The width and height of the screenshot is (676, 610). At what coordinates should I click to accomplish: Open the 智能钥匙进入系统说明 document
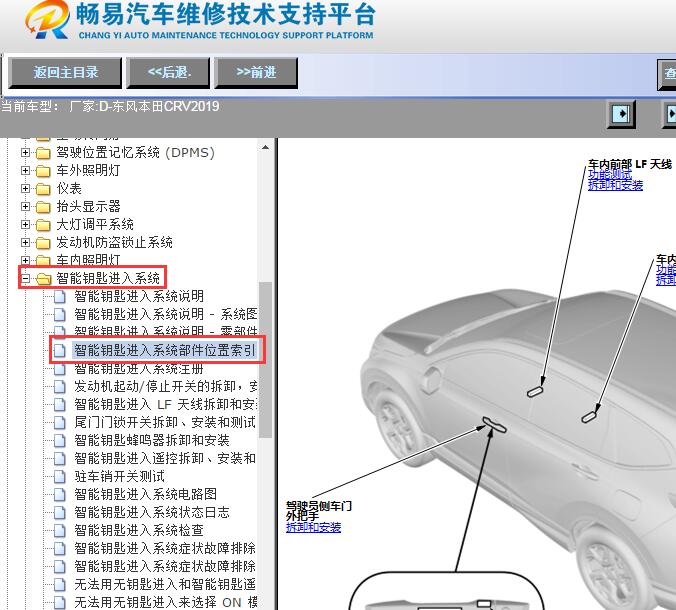coord(138,296)
